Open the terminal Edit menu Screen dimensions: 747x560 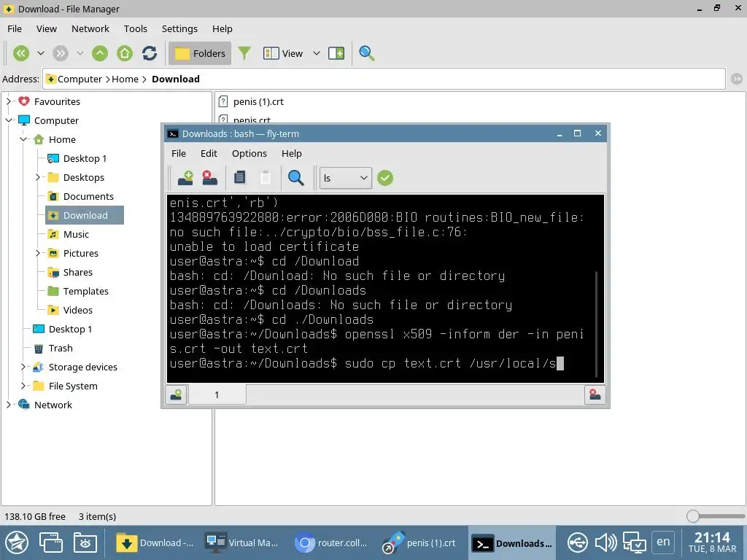pos(209,153)
